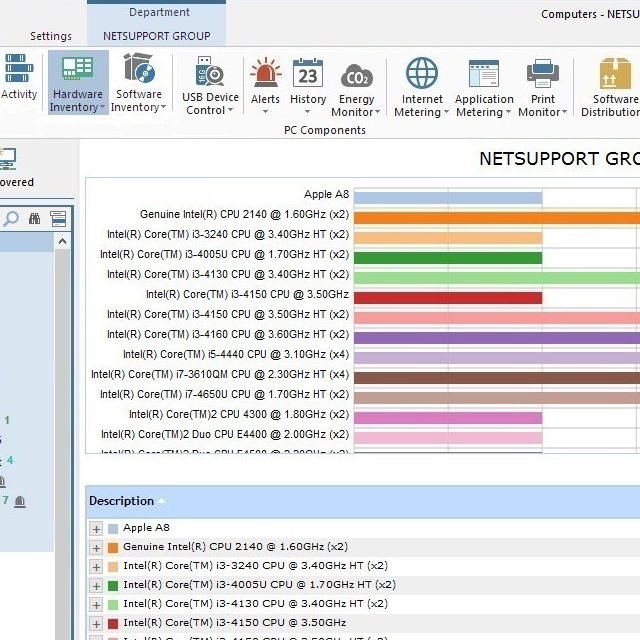Open the Print Monitor printer icon

(x=543, y=73)
